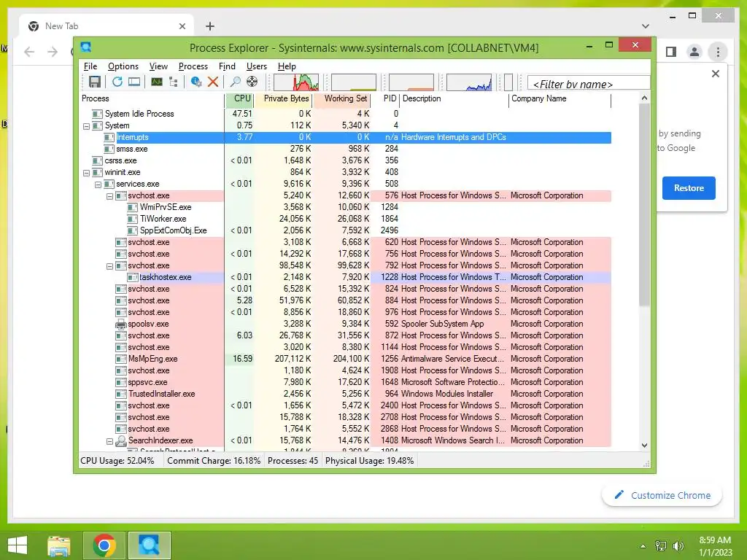Sort by the Company Name column header

coord(560,98)
